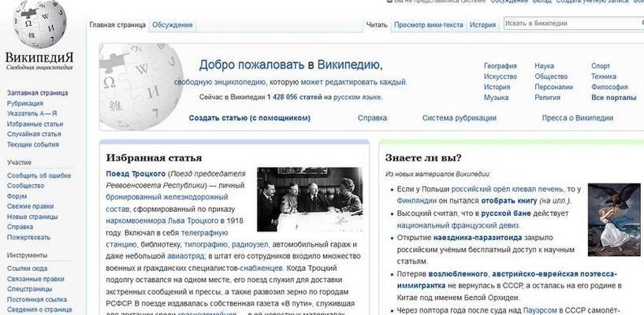The image size is (644, 315).
Task: Click the русском языке link
Action: point(357,97)
